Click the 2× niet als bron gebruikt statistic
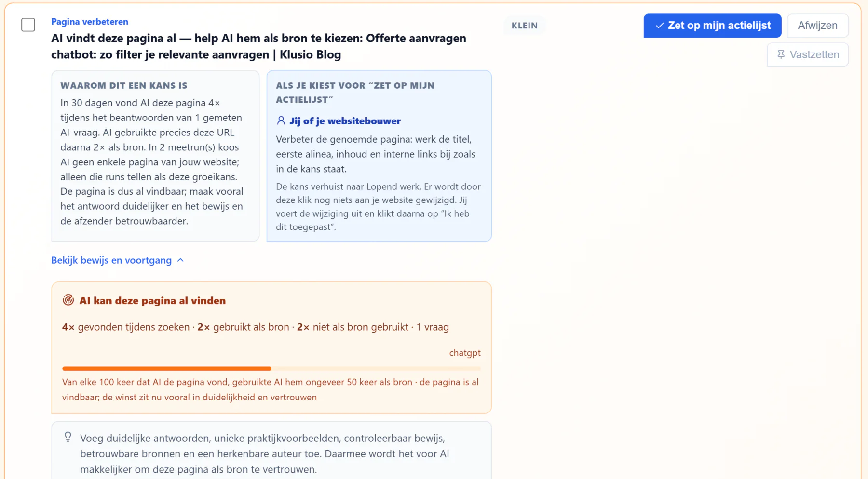The height and width of the screenshot is (479, 868). coord(353,327)
